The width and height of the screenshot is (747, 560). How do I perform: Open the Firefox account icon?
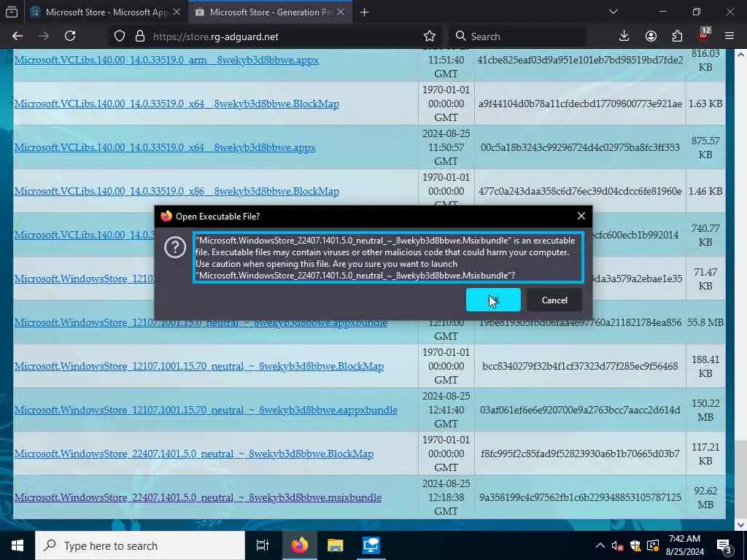pos(651,36)
